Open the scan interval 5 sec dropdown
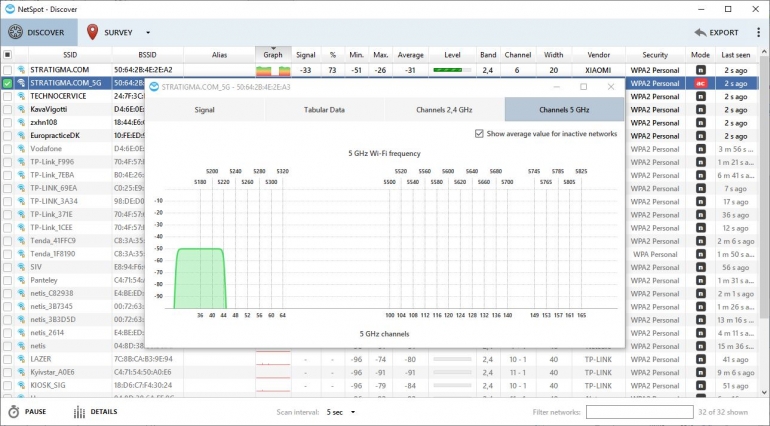The height and width of the screenshot is (426, 770). pyautogui.click(x=341, y=412)
